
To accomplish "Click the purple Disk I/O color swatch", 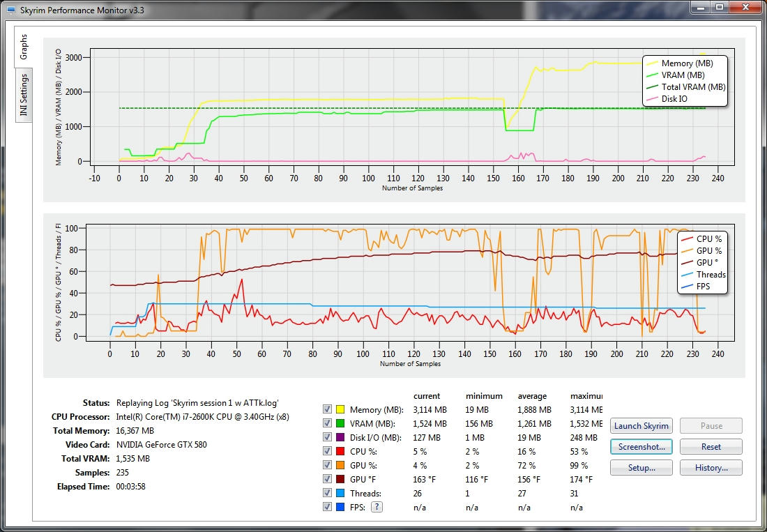I will click(x=341, y=438).
